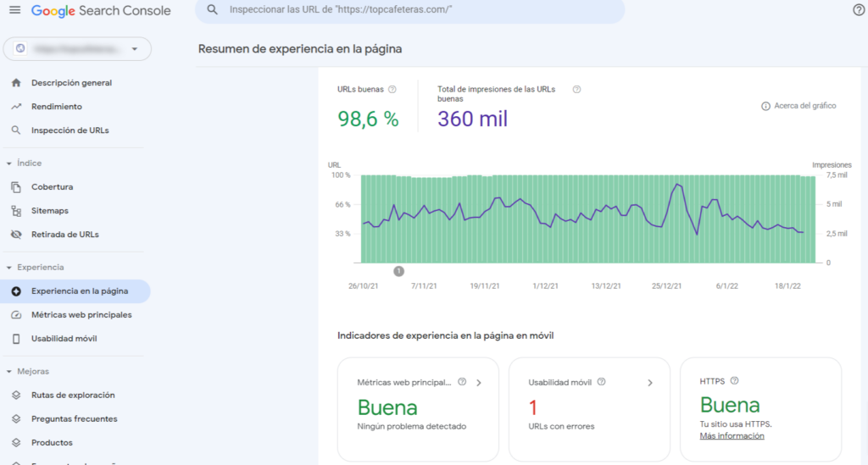
Task: Open Usabilidad móvil card chevron
Action: tap(650, 383)
